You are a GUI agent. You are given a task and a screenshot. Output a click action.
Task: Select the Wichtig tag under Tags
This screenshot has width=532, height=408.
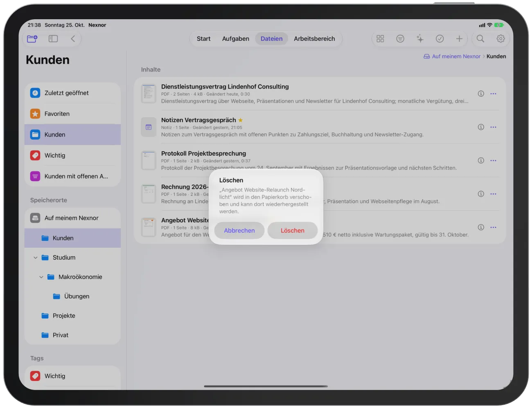(72, 376)
